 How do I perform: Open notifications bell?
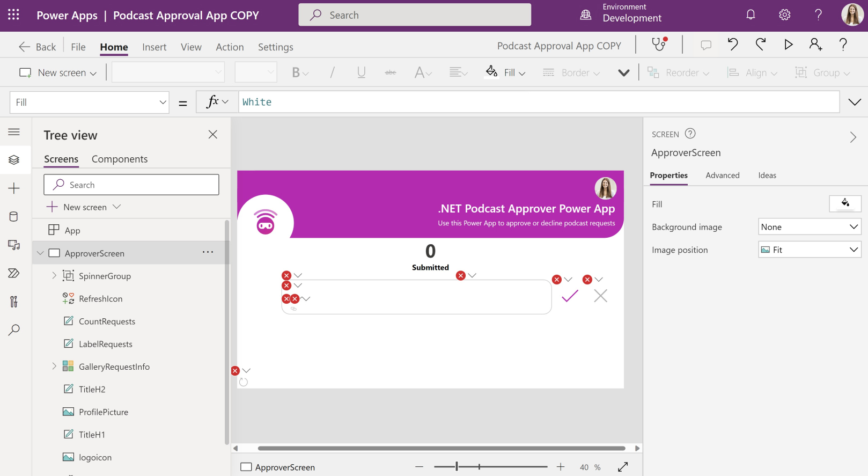(751, 15)
